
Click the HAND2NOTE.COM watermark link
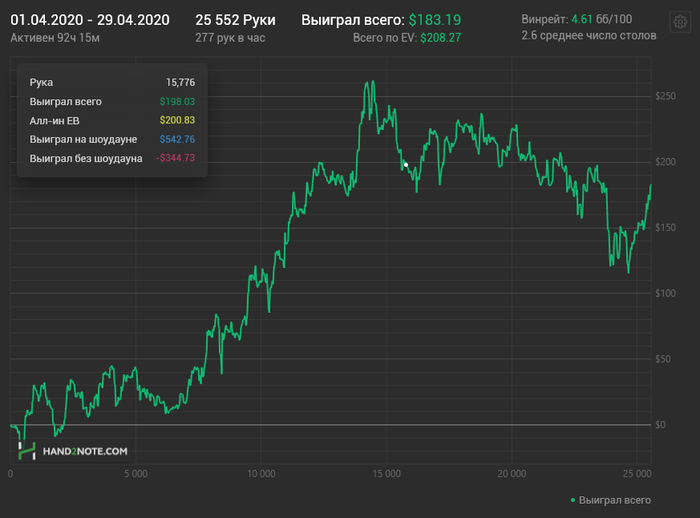(x=84, y=452)
